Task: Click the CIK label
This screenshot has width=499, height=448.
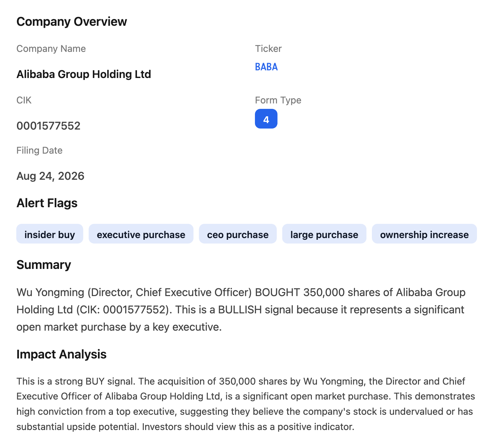Action: [x=24, y=100]
